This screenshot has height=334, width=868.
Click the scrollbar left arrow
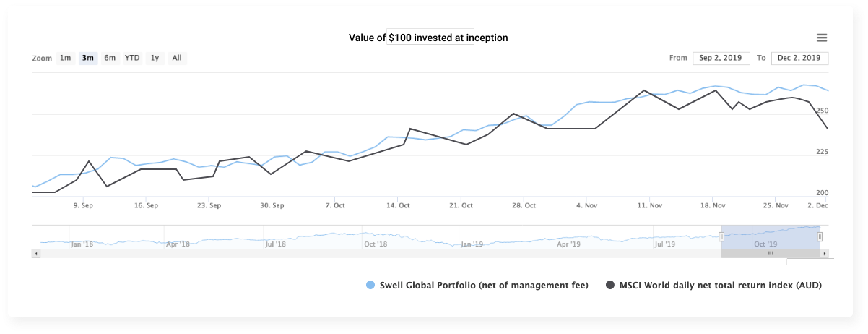37,254
